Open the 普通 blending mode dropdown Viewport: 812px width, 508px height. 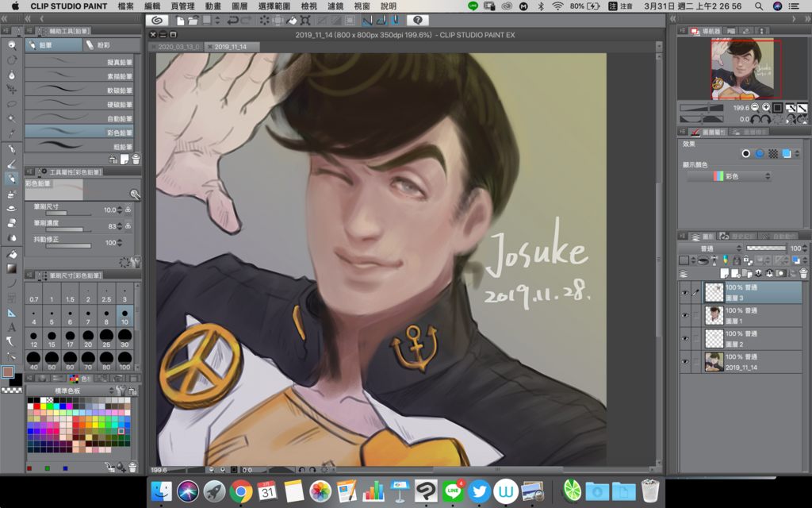710,248
